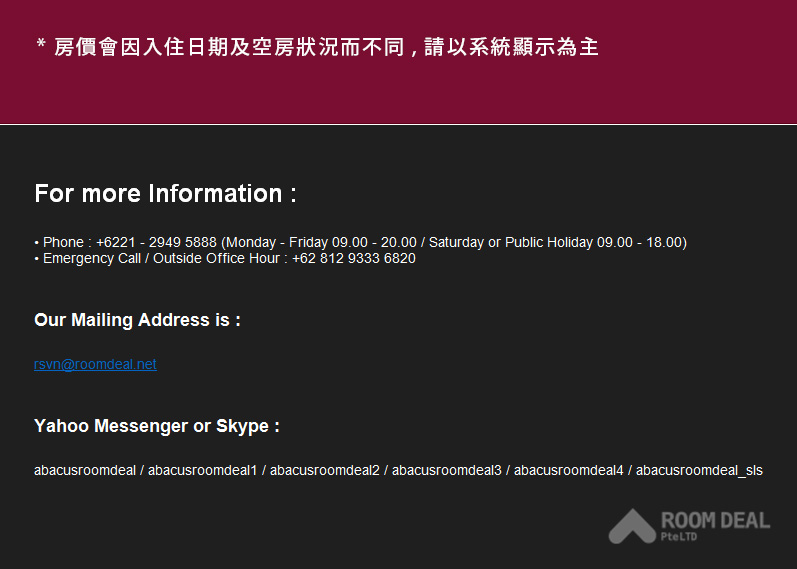Click the abacusroomdeal_sls messenger ID
797x569 pixels.
click(x=699, y=470)
